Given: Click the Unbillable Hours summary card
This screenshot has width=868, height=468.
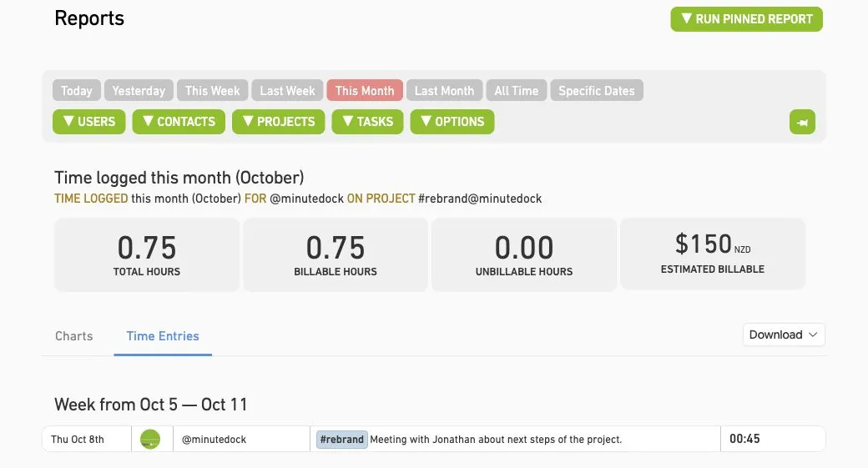Looking at the screenshot, I should pos(524,254).
